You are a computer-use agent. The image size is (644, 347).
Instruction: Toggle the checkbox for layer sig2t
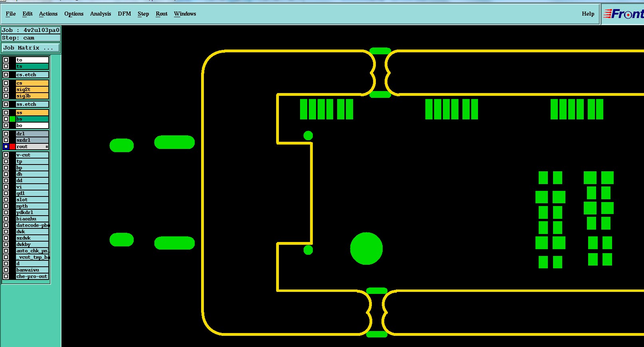6,89
